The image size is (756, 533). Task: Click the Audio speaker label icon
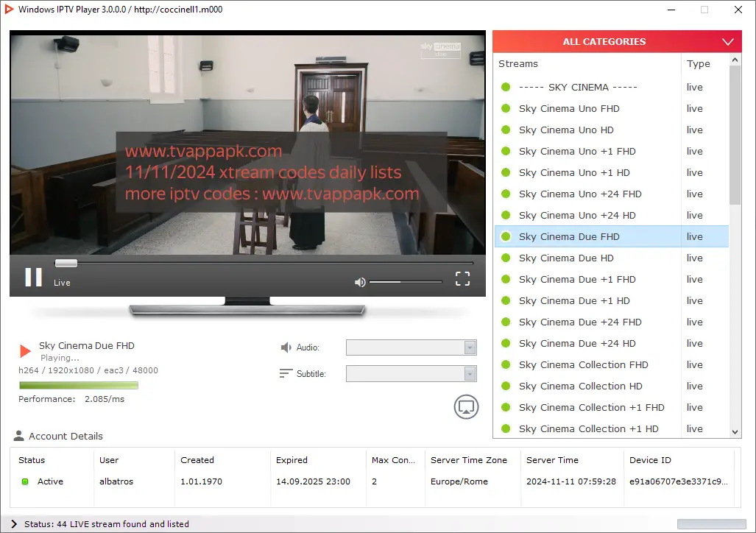point(286,347)
